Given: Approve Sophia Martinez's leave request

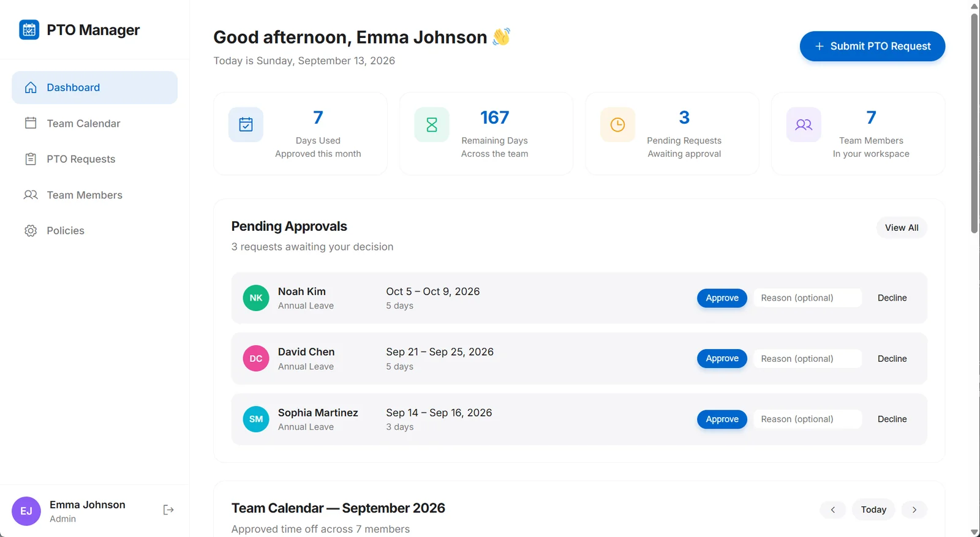Looking at the screenshot, I should click(x=722, y=419).
